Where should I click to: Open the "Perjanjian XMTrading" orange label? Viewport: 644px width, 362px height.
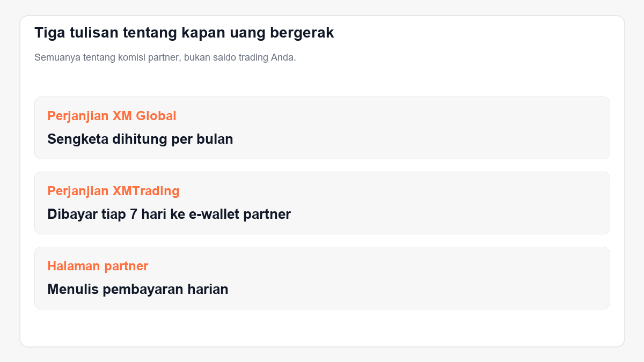tap(113, 191)
